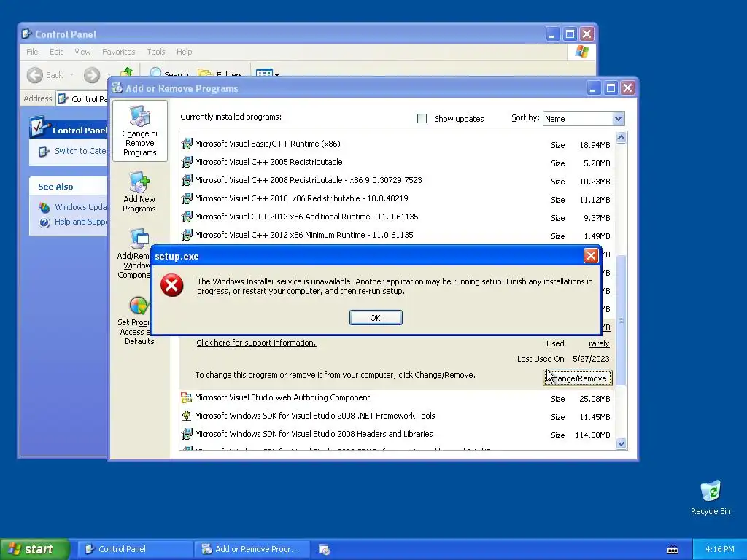Open Add New Programs sidebar icon
747x560 pixels.
click(x=139, y=192)
